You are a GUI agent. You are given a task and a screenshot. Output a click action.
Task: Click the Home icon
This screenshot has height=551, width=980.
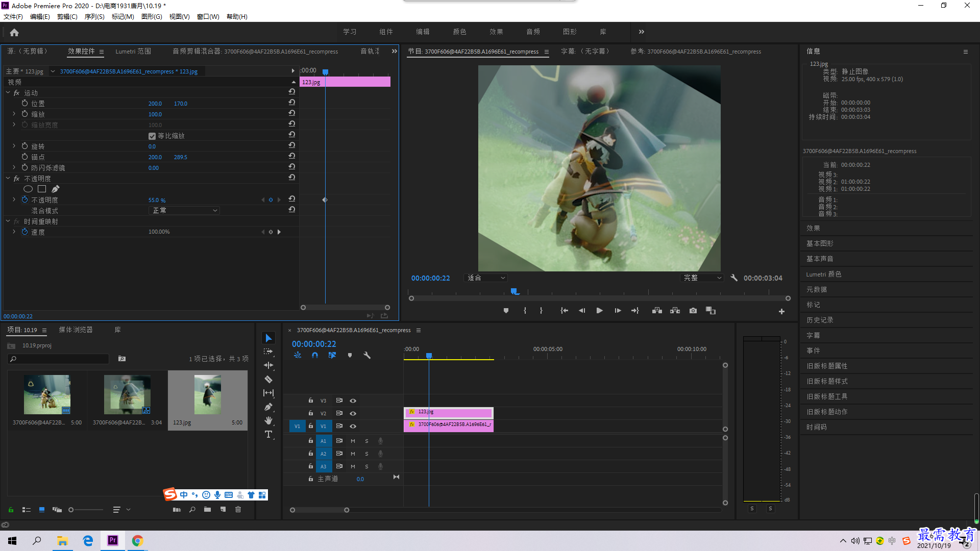tap(14, 32)
